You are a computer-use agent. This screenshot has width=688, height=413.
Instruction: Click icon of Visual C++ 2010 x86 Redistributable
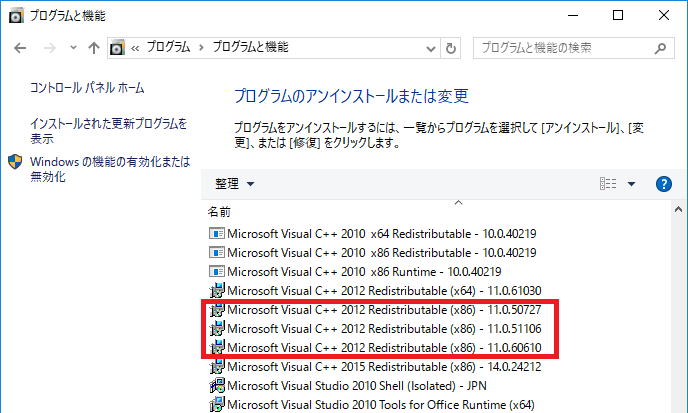(x=216, y=252)
